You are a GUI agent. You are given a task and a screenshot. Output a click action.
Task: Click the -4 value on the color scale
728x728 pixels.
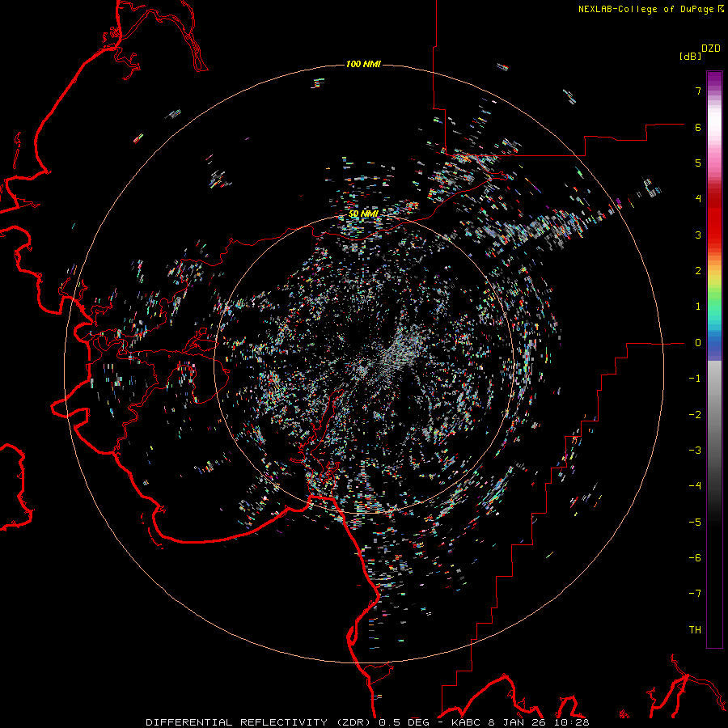click(695, 486)
